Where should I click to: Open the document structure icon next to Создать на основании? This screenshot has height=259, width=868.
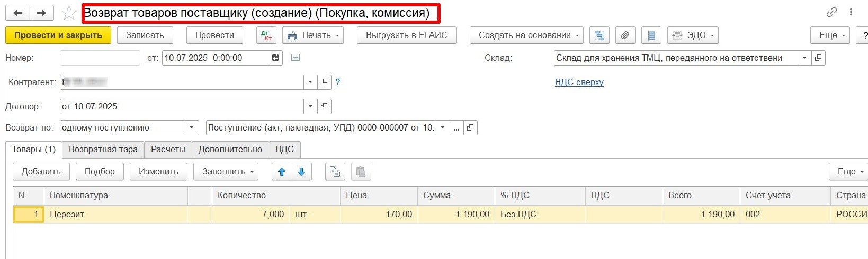[599, 35]
